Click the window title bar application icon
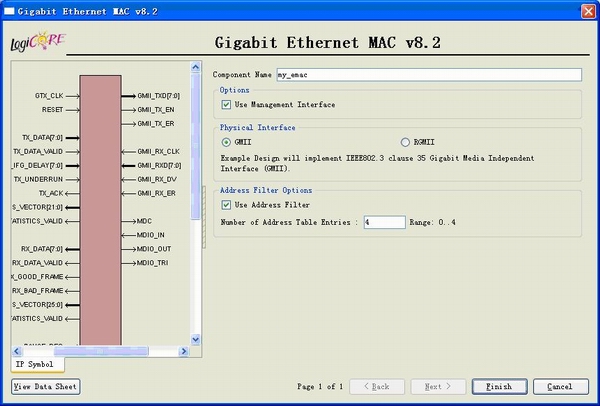This screenshot has height=406, width=600. tap(10, 10)
